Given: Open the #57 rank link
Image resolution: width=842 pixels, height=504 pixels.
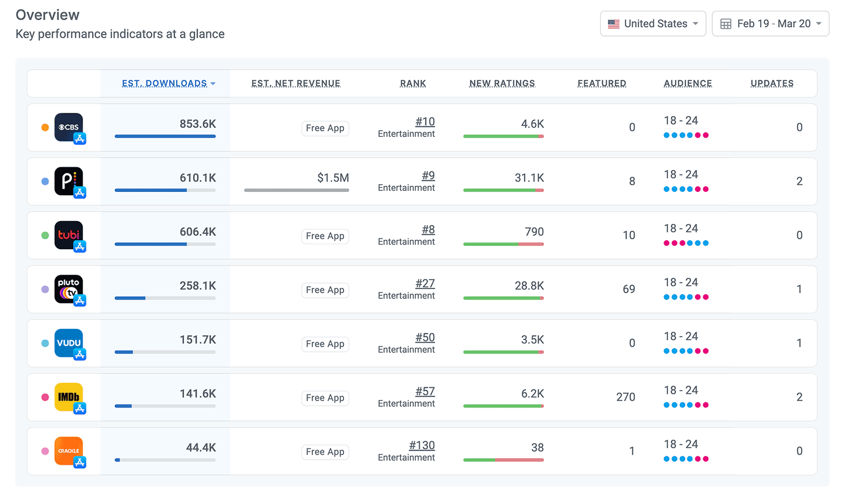Looking at the screenshot, I should [x=425, y=391].
